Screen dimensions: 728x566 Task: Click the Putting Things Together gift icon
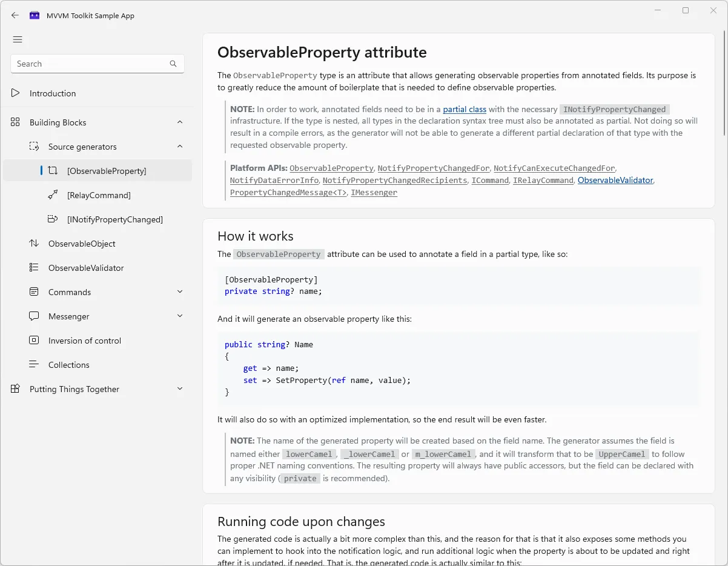[x=15, y=389]
